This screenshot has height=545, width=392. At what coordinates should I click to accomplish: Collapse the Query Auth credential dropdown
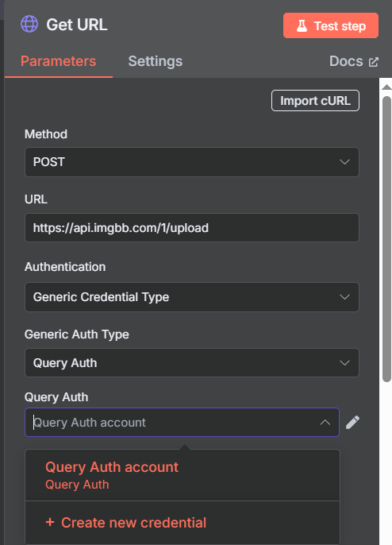[325, 423]
